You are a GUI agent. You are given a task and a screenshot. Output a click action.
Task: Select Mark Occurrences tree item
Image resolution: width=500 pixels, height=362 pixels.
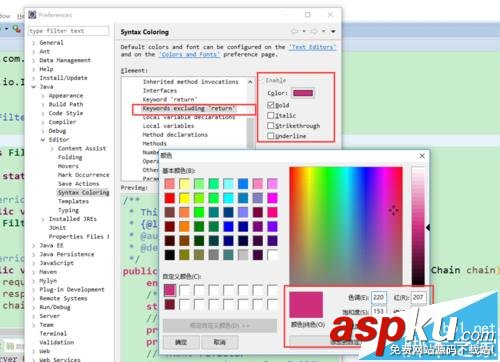tap(83, 175)
